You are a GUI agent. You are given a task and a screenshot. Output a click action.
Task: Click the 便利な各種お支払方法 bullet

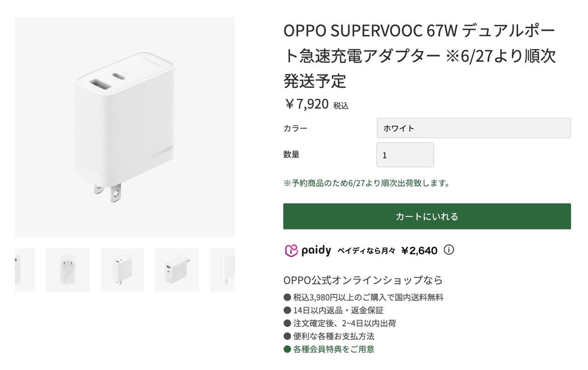(334, 336)
